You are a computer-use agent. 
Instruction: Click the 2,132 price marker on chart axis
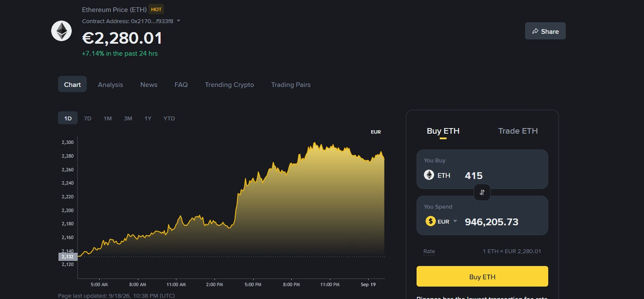[x=67, y=257]
